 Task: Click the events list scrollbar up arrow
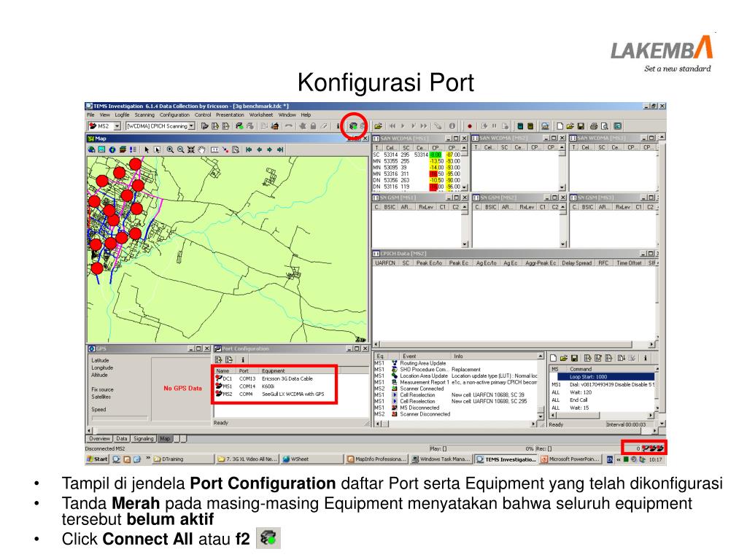pyautogui.click(x=541, y=356)
